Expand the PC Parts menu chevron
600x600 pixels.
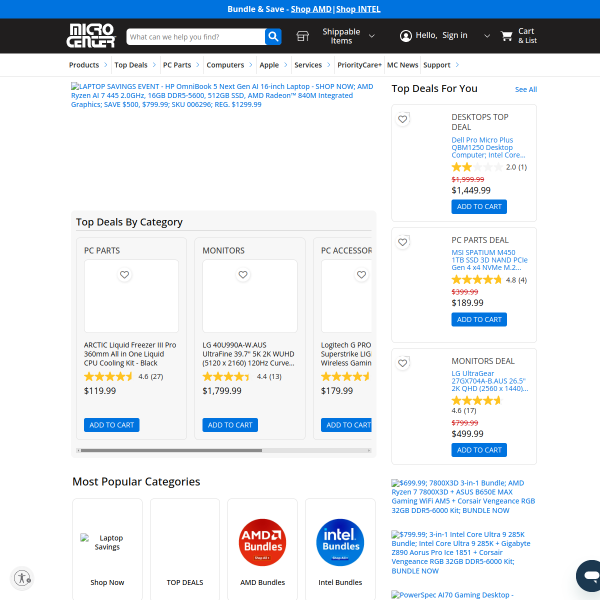point(198,65)
